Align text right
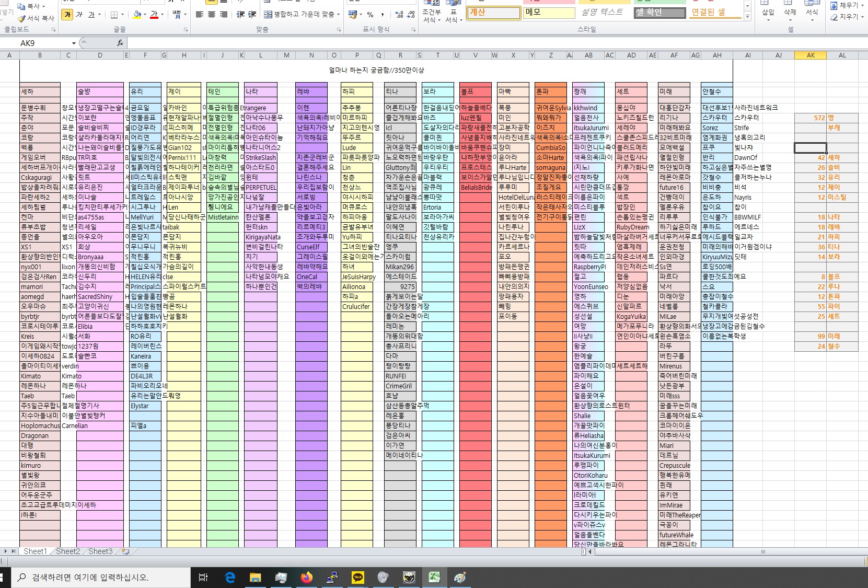Screen dimensions: 868x588 (x=224, y=15)
